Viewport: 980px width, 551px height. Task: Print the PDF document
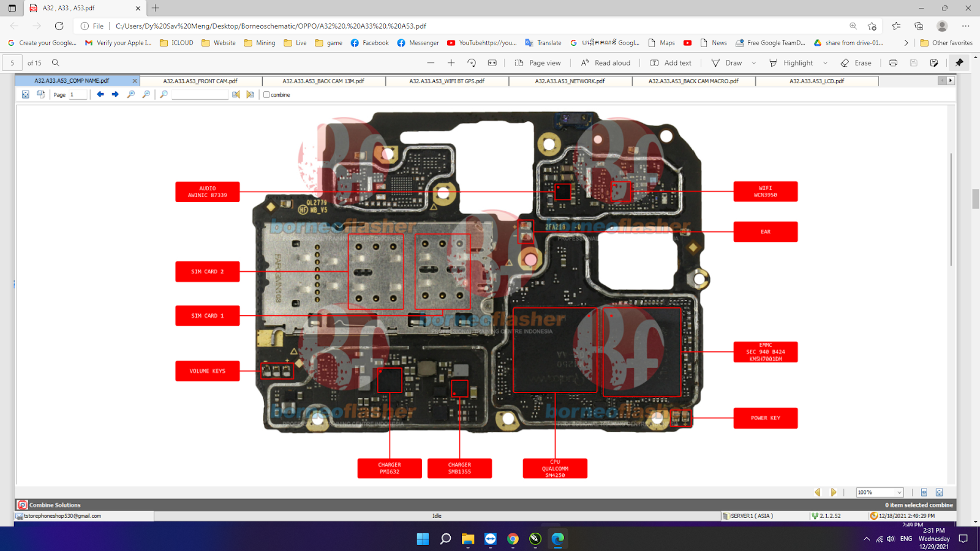point(893,62)
